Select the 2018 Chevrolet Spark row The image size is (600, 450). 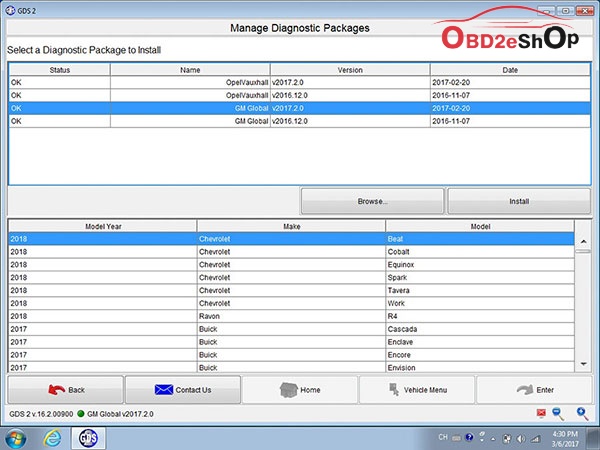pyautogui.click(x=291, y=277)
